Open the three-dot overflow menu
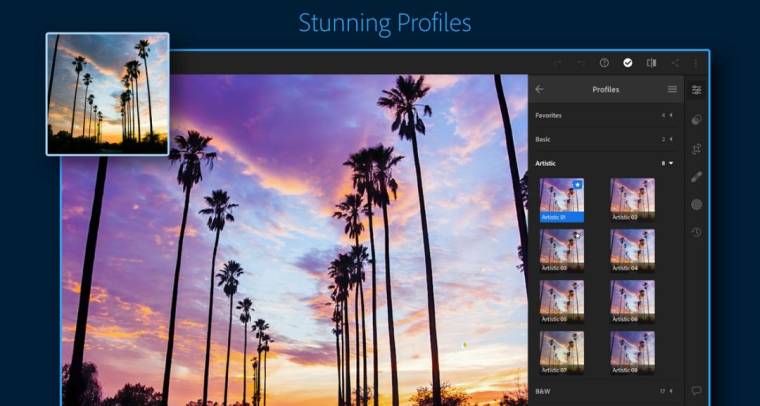This screenshot has height=406, width=760. click(x=697, y=62)
